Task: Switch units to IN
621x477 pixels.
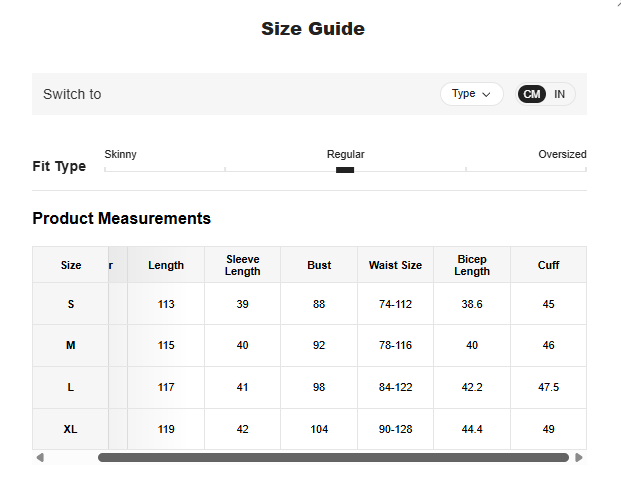Action: point(560,94)
